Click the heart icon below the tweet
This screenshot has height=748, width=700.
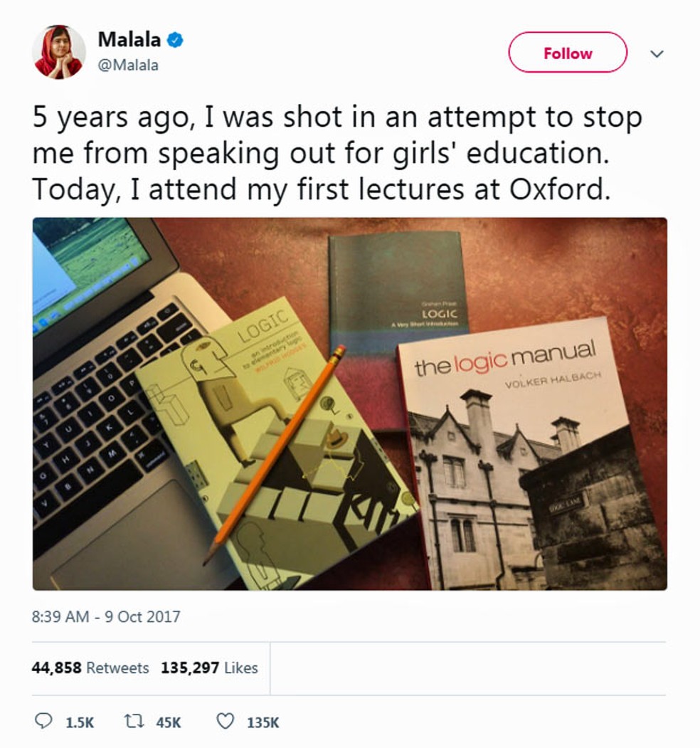click(224, 722)
